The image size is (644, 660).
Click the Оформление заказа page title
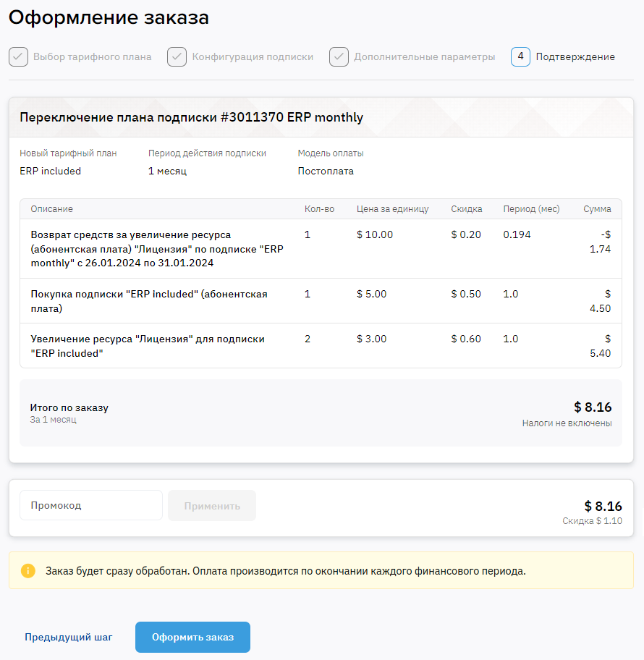tap(109, 17)
